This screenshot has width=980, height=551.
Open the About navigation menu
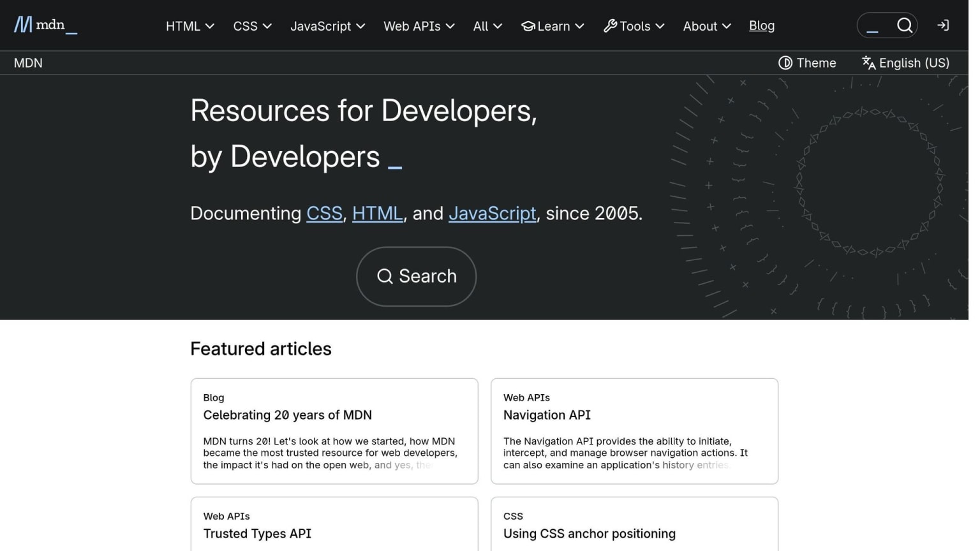coord(707,26)
